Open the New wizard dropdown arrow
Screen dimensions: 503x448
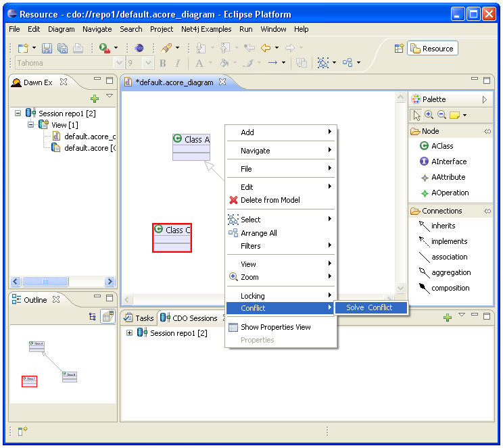pos(34,48)
